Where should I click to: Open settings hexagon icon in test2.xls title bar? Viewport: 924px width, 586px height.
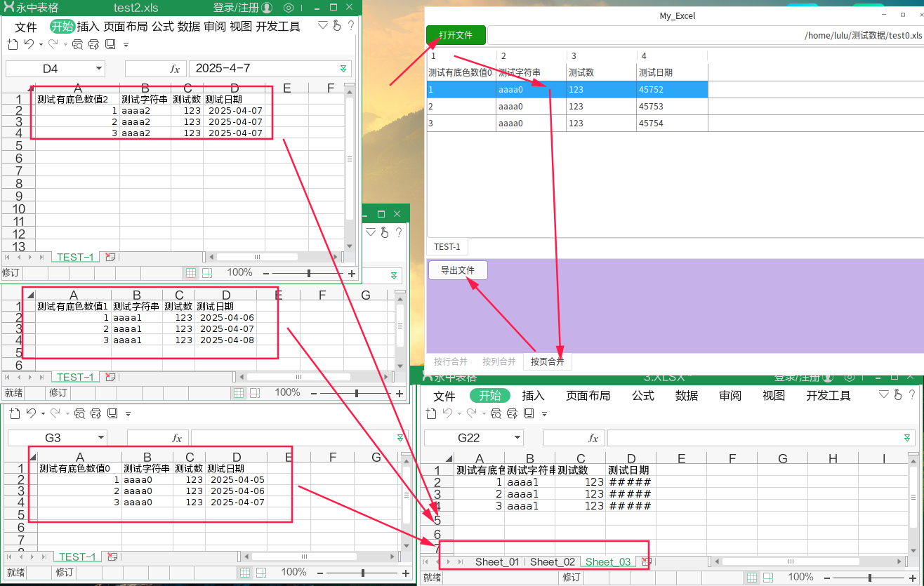point(289,8)
